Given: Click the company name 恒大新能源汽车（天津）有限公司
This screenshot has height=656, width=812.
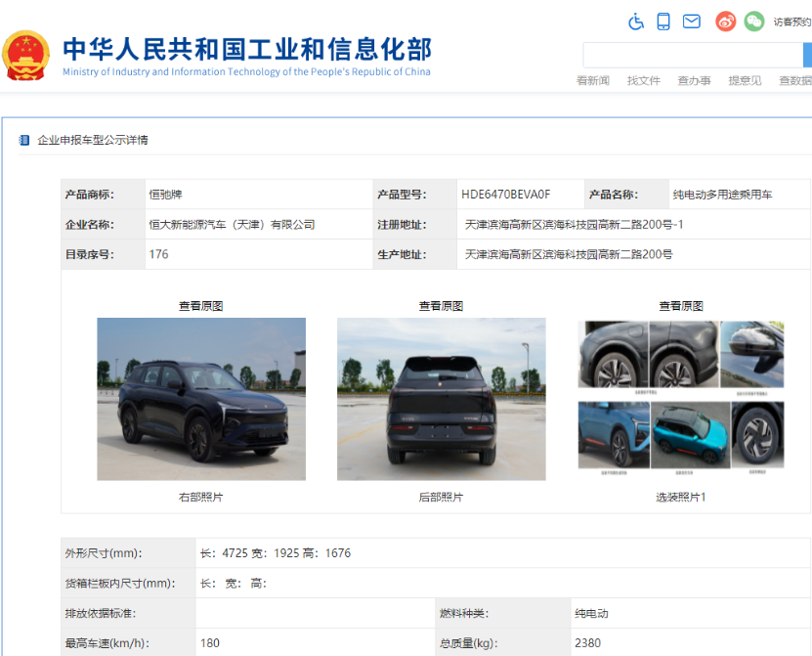Looking at the screenshot, I should (x=232, y=224).
